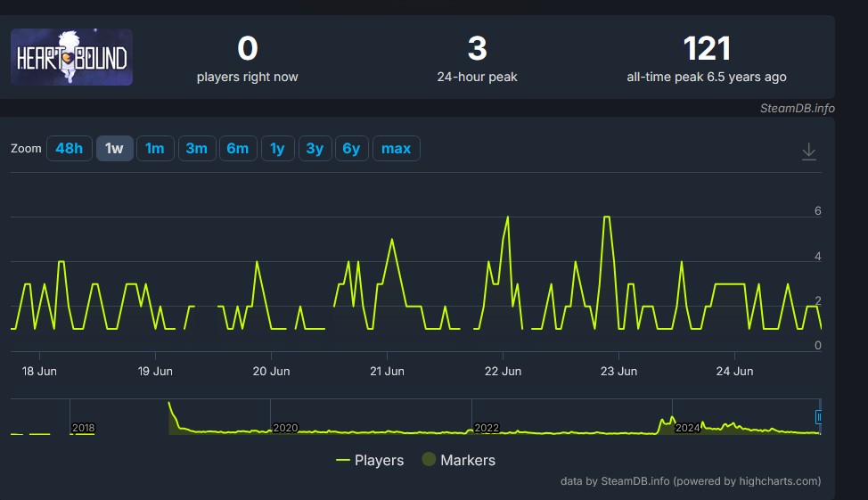The height and width of the screenshot is (500, 868).
Task: Set zoom range to 48h
Action: [x=70, y=148]
